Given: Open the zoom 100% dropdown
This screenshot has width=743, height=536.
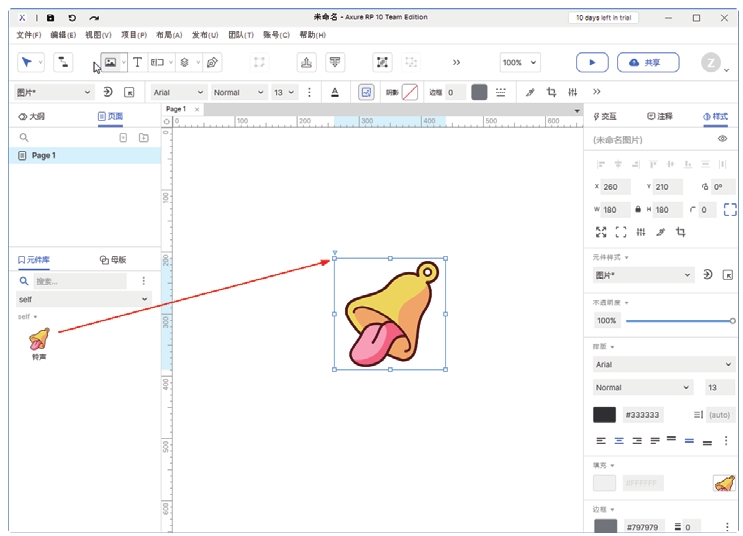Looking at the screenshot, I should click(x=520, y=62).
